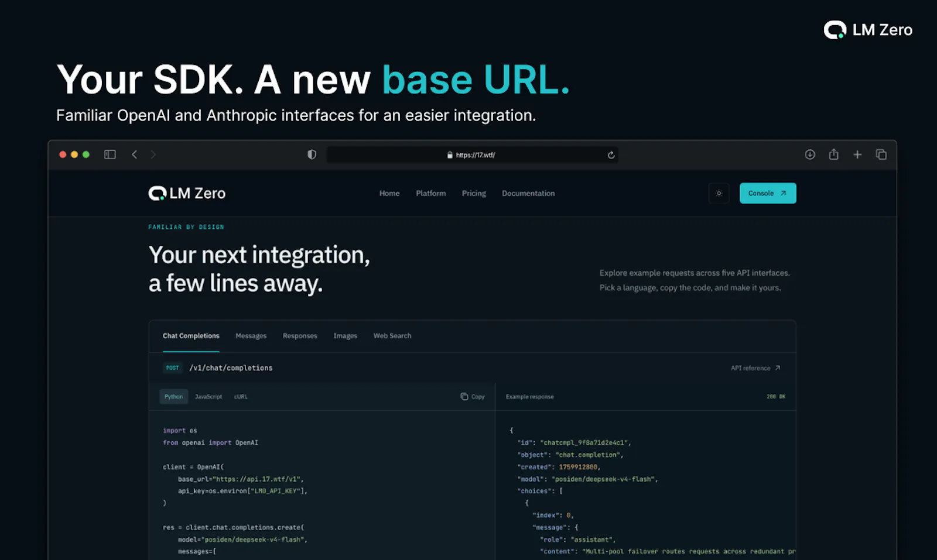Viewport: 937px width, 560px height.
Task: Click the /v1/chat/completions endpoint path
Action: tap(231, 368)
